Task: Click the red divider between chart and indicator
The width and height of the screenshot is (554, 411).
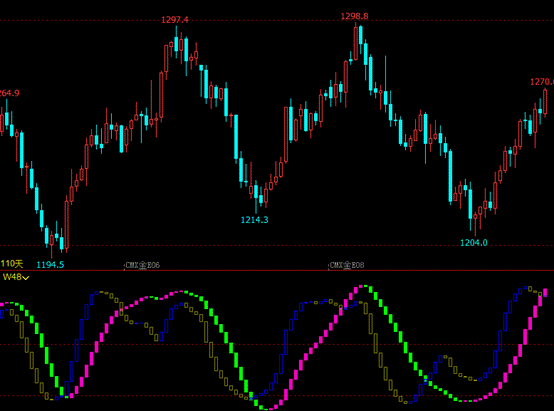Action: [277, 271]
